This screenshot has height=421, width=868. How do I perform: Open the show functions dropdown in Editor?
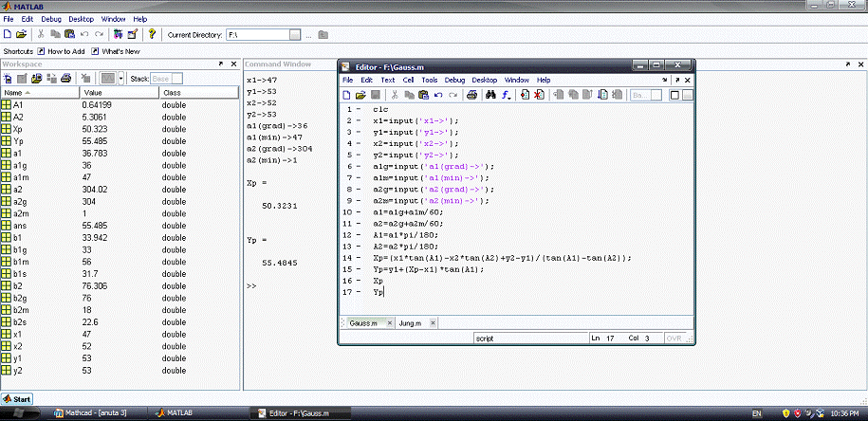pos(508,95)
